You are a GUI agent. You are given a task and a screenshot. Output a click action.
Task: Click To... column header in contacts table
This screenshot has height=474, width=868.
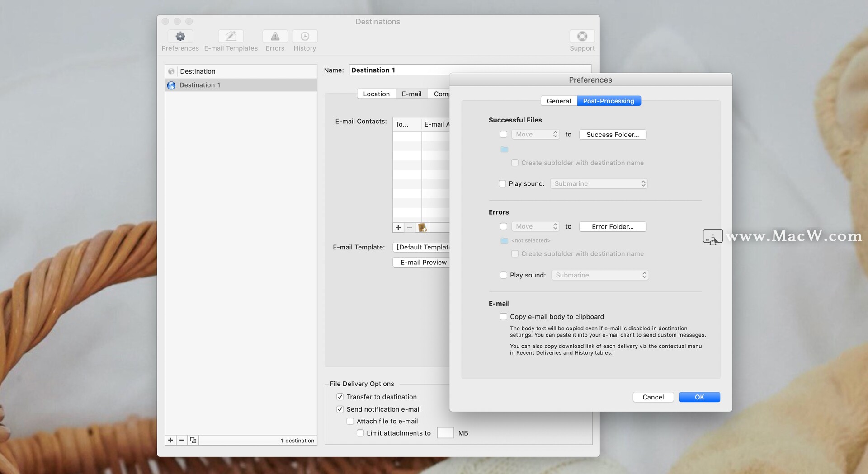[407, 124]
